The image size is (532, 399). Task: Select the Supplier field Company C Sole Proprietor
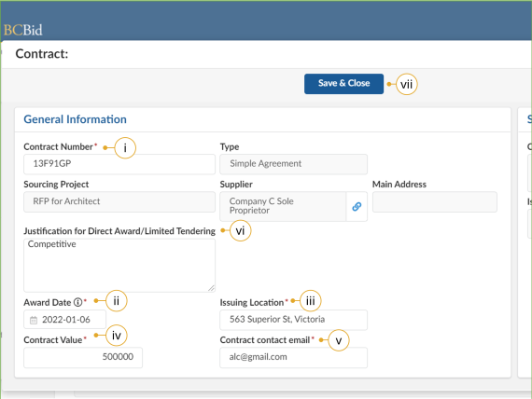(x=283, y=206)
